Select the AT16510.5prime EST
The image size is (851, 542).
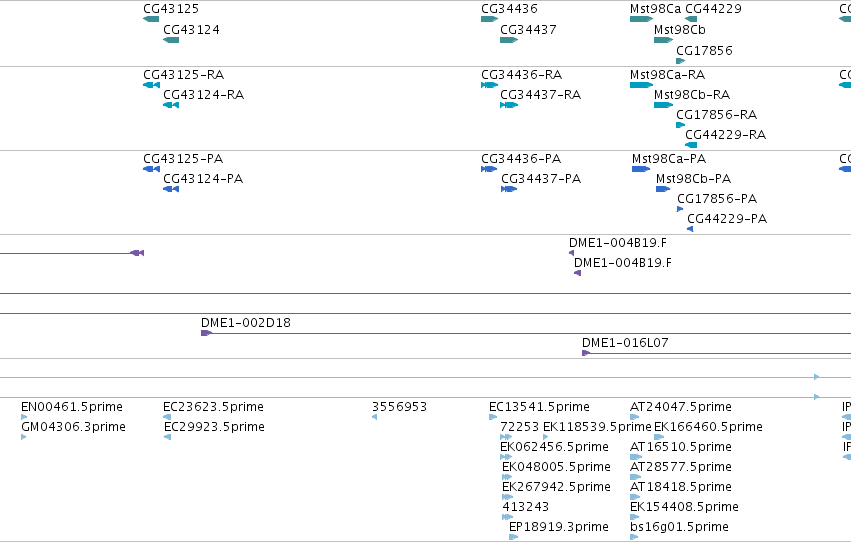click(636, 457)
